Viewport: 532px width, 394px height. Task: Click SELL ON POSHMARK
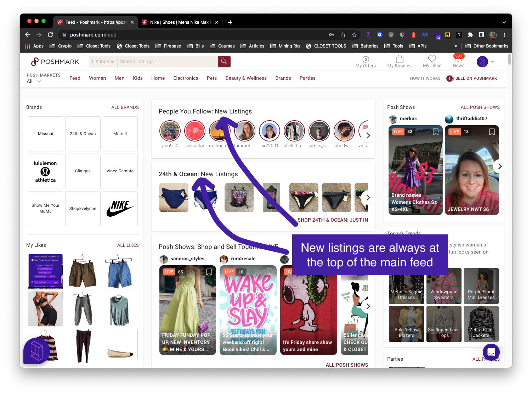pos(472,78)
